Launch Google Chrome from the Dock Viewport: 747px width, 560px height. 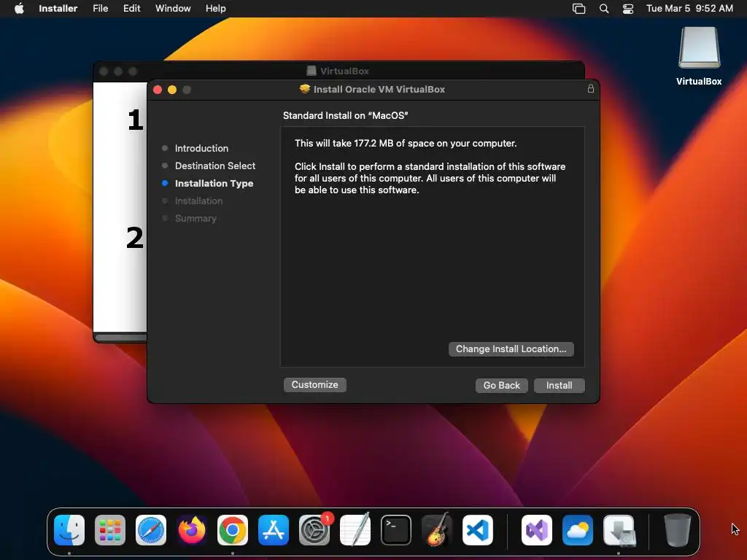[x=233, y=530]
